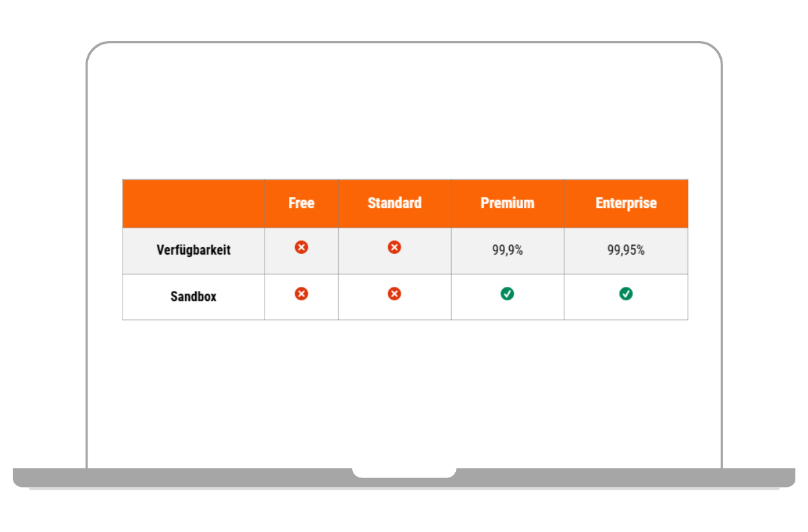Click red X under Free for Verfügbarkeit
This screenshot has height=532, width=808.
pyautogui.click(x=302, y=247)
